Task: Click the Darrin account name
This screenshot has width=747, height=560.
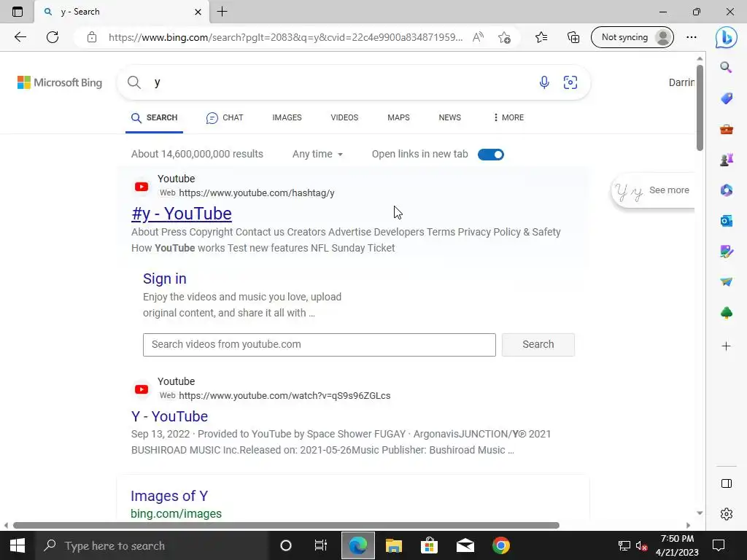Action: (681, 82)
